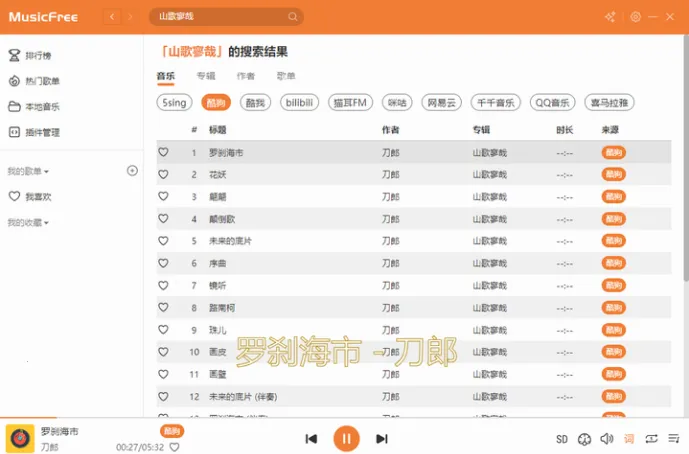Select 喜马拉雅 source
This screenshot has width=689, height=454.
click(609, 102)
